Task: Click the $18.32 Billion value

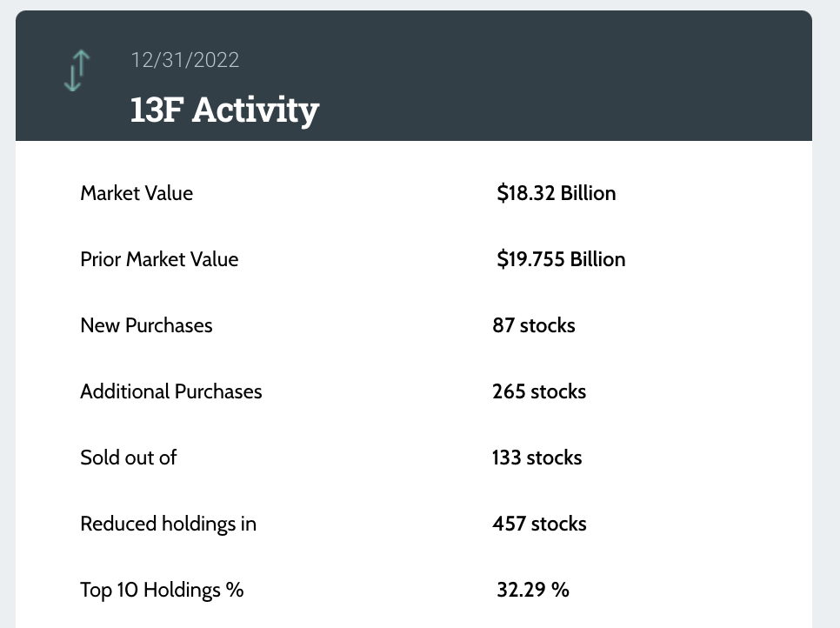Action: (557, 193)
